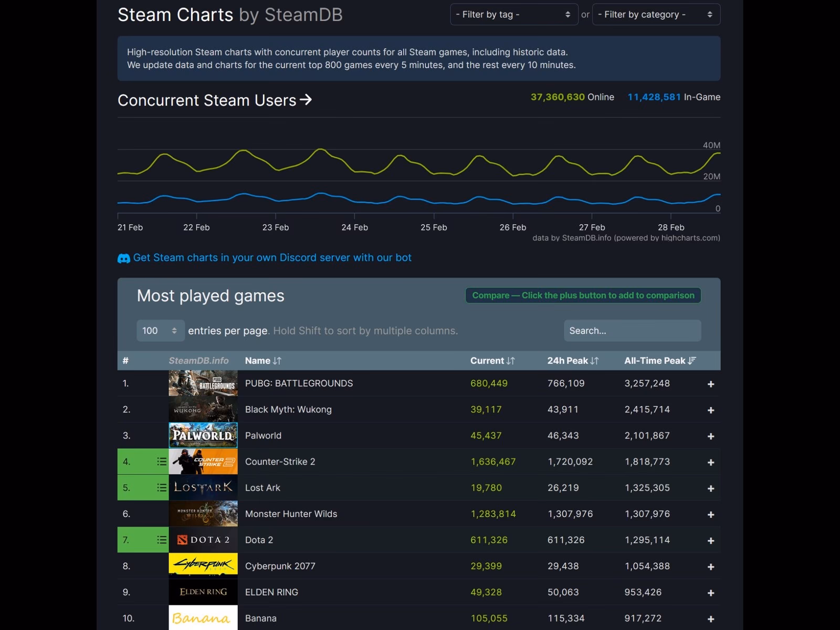840x630 pixels.
Task: Open the Filter by tag dropdown
Action: (x=514, y=15)
